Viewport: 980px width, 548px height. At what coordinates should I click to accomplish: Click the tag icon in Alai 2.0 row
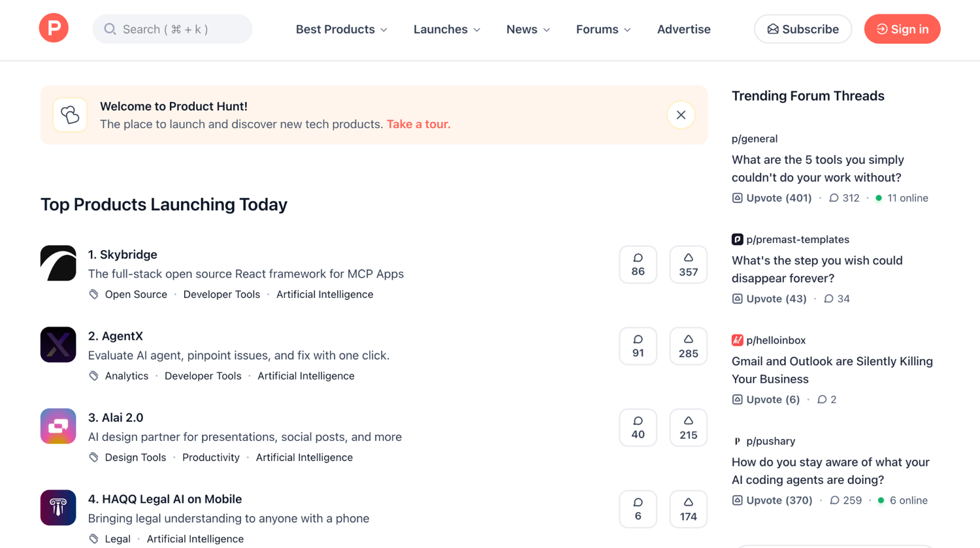[93, 458]
